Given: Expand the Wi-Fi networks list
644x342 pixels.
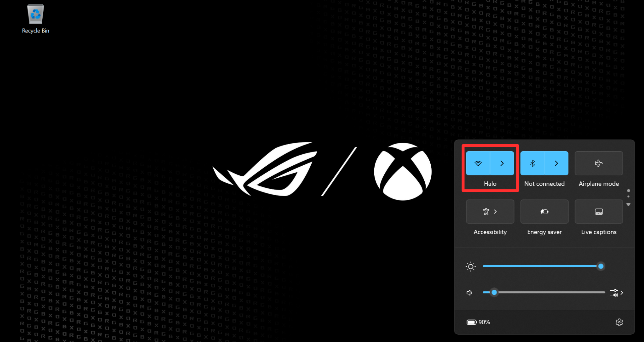Looking at the screenshot, I should [502, 163].
